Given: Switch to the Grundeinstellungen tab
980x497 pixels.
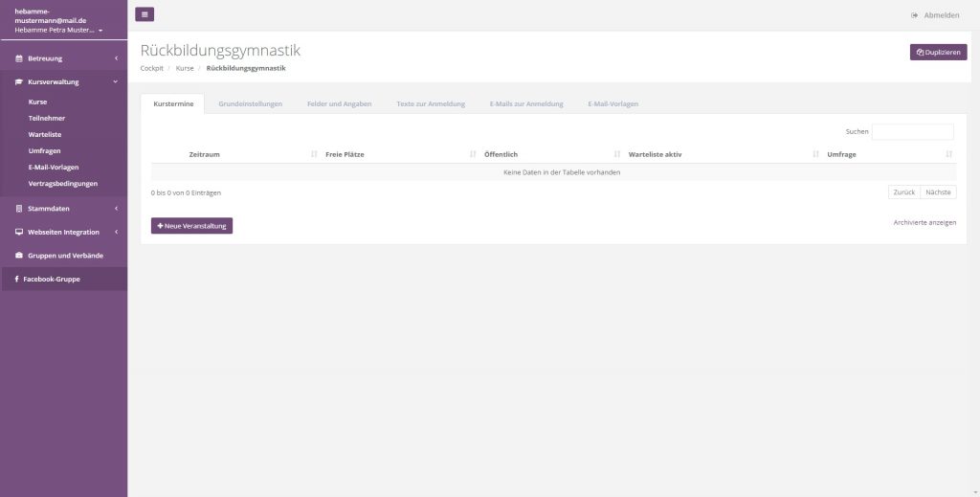Looking at the screenshot, I should (x=250, y=103).
